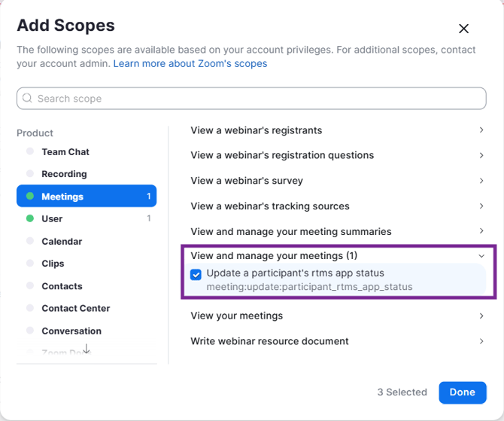Expand View a webinar's tracking sources

click(481, 206)
